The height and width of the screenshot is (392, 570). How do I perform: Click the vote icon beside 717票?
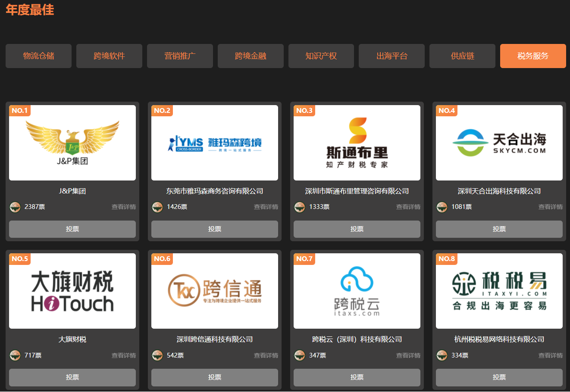click(15, 355)
